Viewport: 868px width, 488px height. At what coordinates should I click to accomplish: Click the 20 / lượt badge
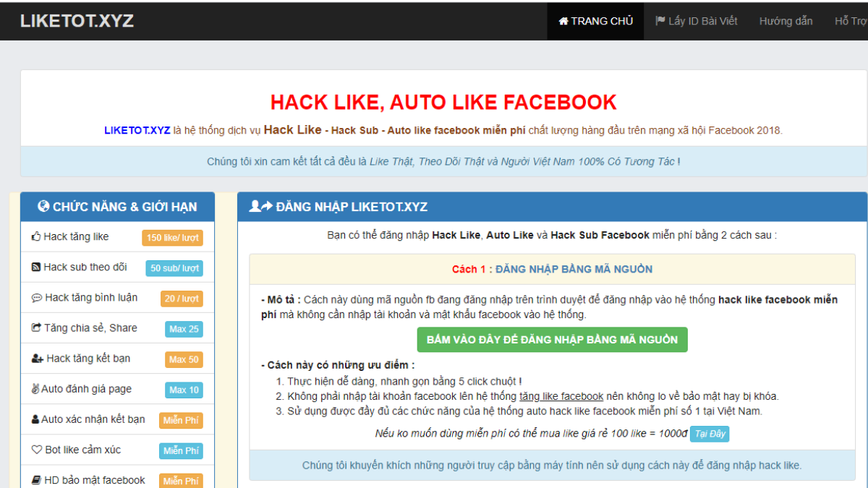click(x=182, y=299)
